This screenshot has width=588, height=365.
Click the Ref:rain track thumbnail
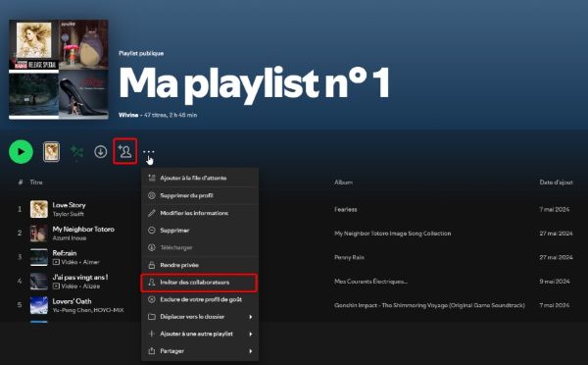pyautogui.click(x=39, y=257)
